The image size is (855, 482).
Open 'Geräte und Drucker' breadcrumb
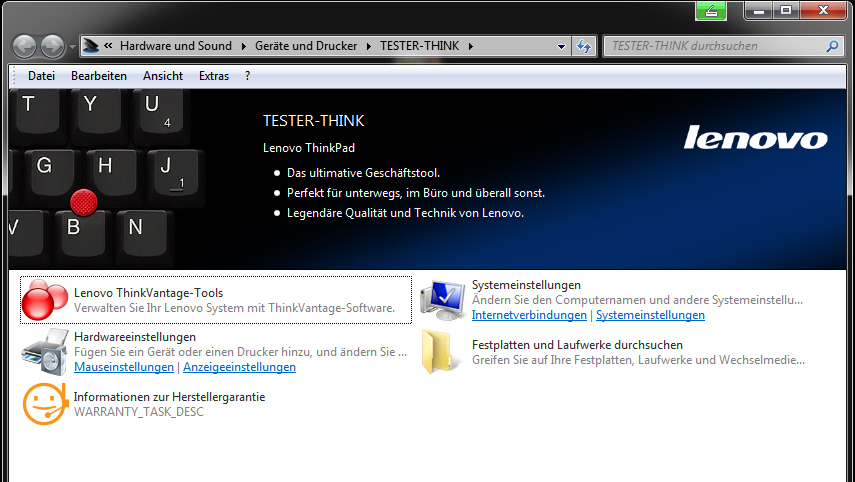pos(306,46)
